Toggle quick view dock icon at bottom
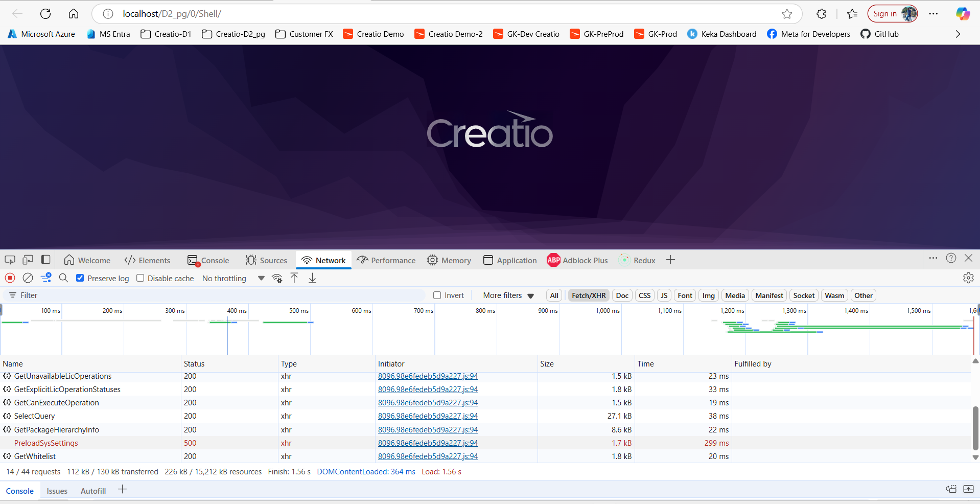 [951, 489]
